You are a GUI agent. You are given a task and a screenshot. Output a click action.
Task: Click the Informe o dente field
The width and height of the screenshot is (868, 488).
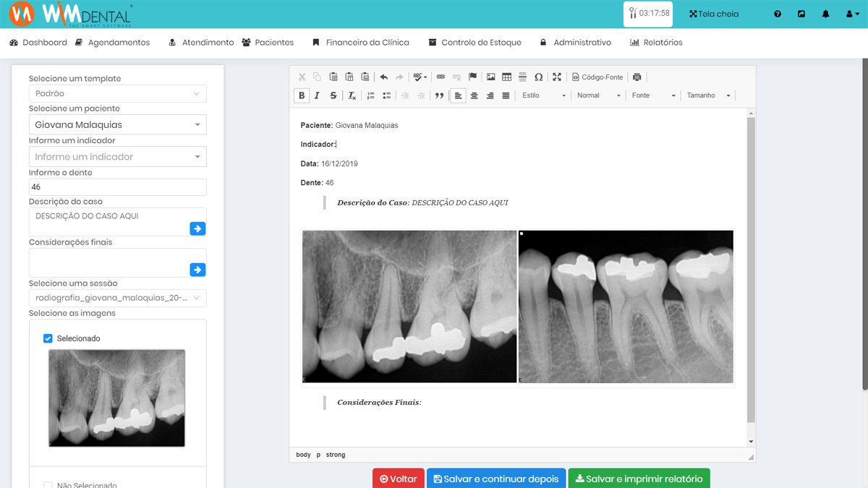coord(117,187)
